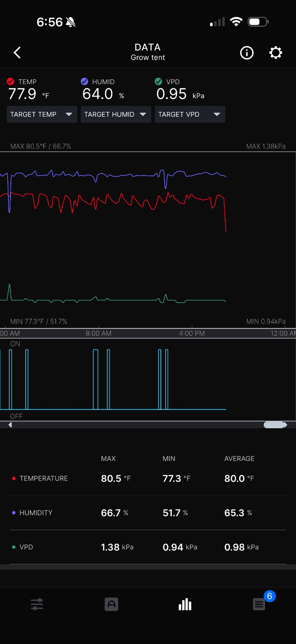This screenshot has height=644, width=296.
Task: Open the controls sliders tab icon
Action: point(37,604)
